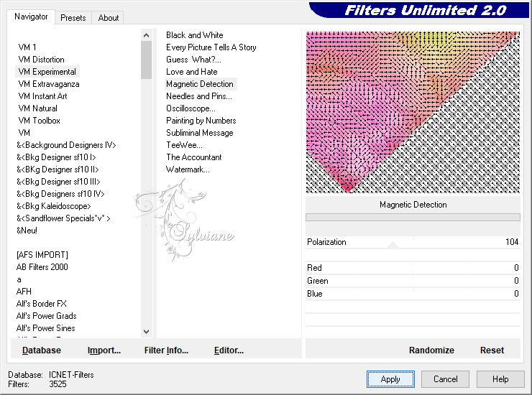
Task: Choose Every Picture Tells A Story filter
Action: [x=211, y=47]
